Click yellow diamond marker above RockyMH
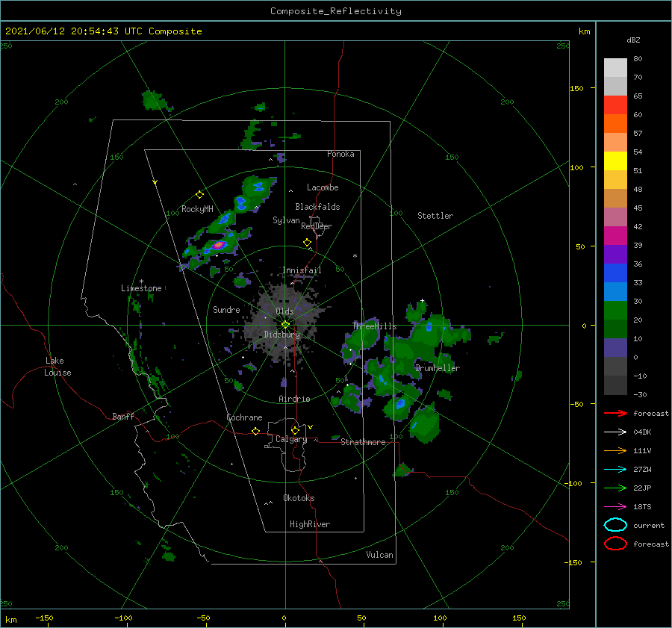This screenshot has height=628, width=672. pos(199,195)
